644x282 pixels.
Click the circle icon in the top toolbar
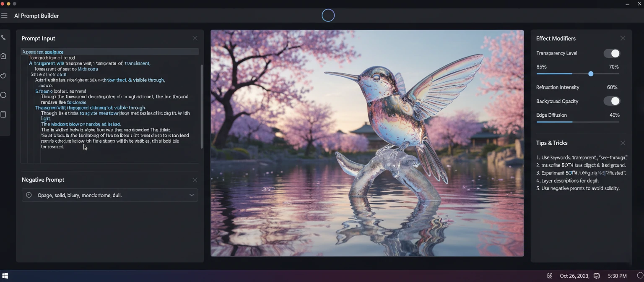328,15
